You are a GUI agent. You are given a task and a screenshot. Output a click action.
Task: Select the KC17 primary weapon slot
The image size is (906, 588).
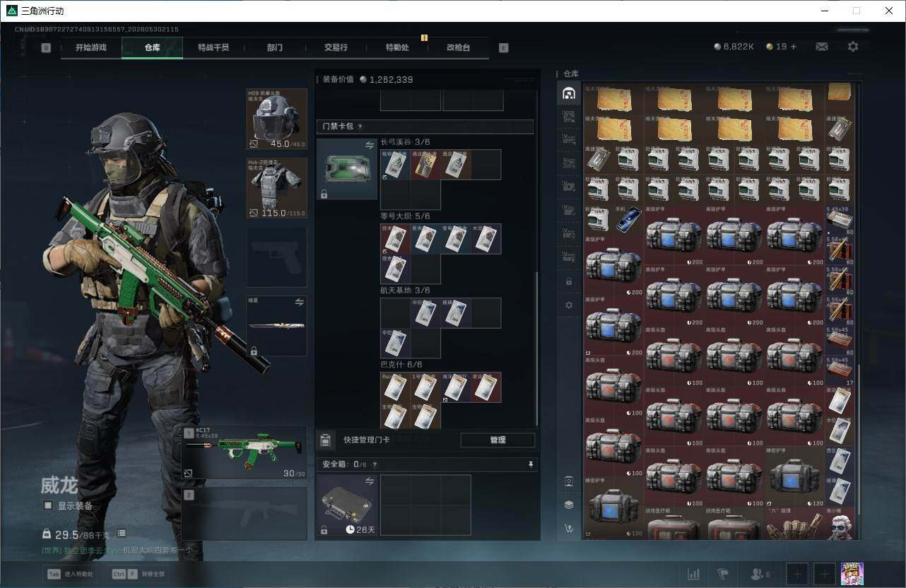pyautogui.click(x=245, y=453)
